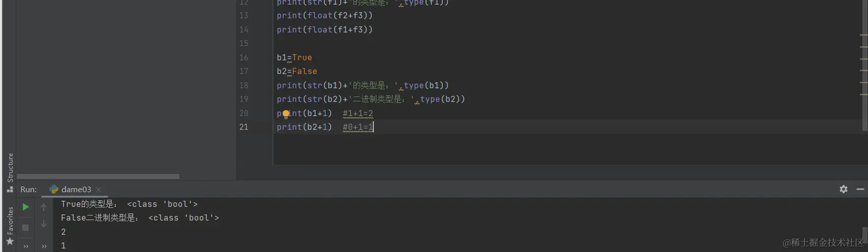Image resolution: width=868 pixels, height=252 pixels.
Task: Open Run panel settings gear
Action: [844, 189]
